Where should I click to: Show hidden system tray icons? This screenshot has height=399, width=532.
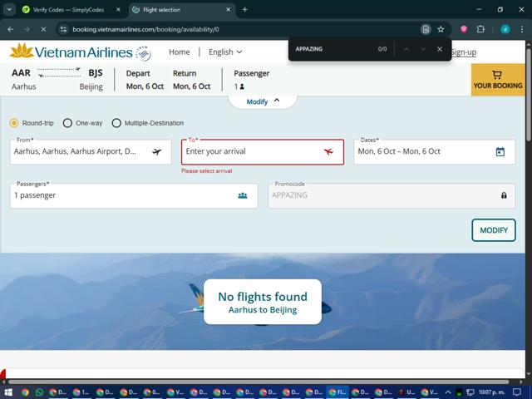click(x=448, y=392)
